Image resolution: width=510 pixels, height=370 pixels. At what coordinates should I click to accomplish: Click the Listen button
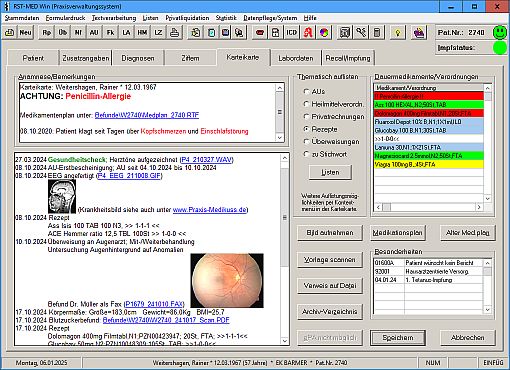[x=330, y=172]
